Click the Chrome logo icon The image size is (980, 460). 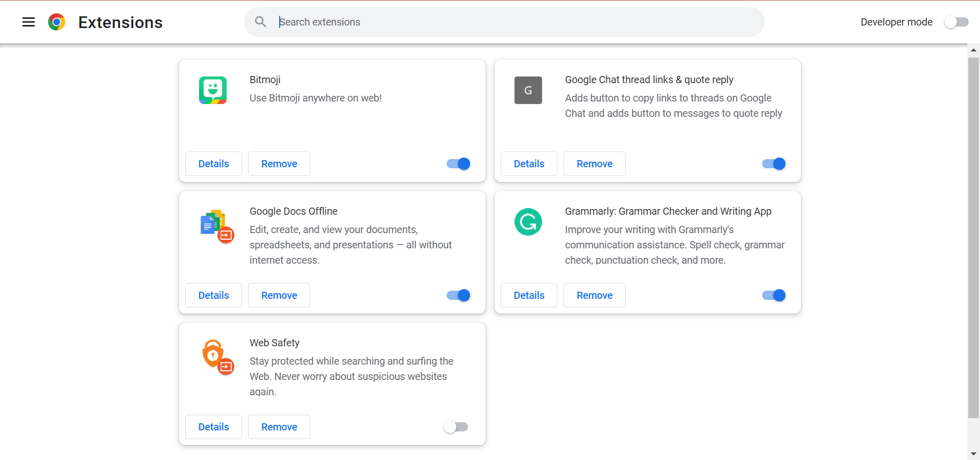(57, 22)
